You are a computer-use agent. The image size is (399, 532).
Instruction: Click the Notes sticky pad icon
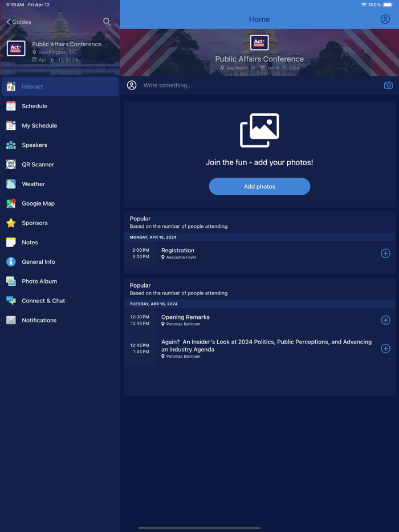(11, 242)
